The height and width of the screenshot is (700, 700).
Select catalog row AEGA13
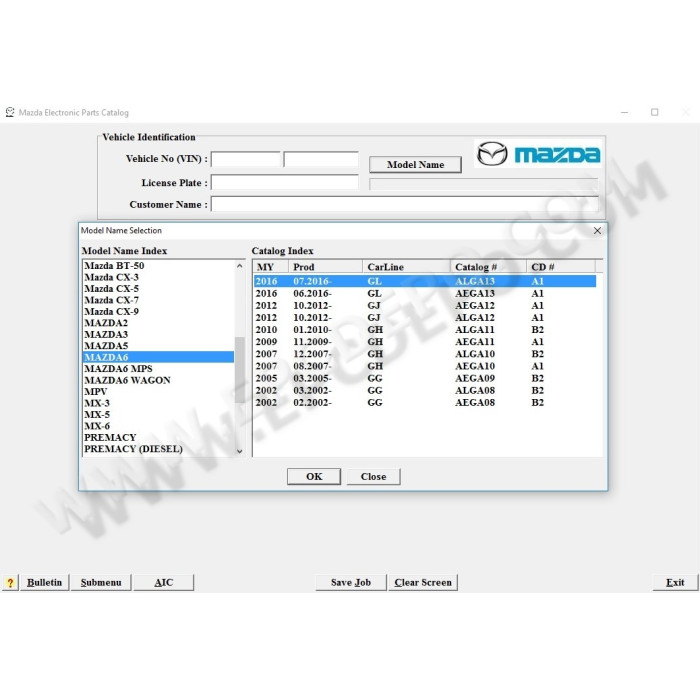425,293
